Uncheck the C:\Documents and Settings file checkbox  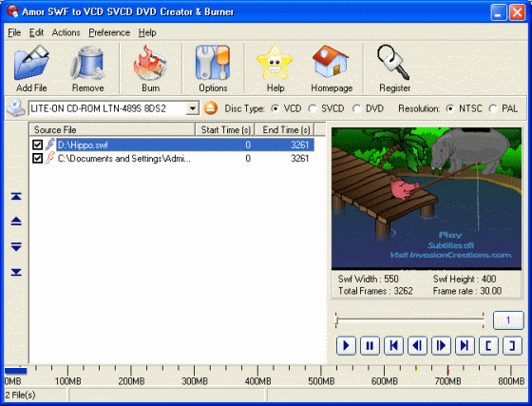tap(37, 158)
